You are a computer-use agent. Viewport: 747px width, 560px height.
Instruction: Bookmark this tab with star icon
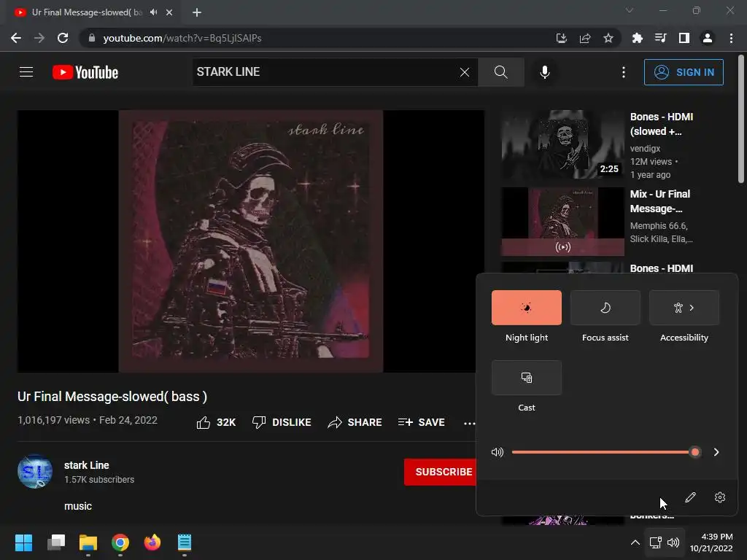click(x=608, y=38)
